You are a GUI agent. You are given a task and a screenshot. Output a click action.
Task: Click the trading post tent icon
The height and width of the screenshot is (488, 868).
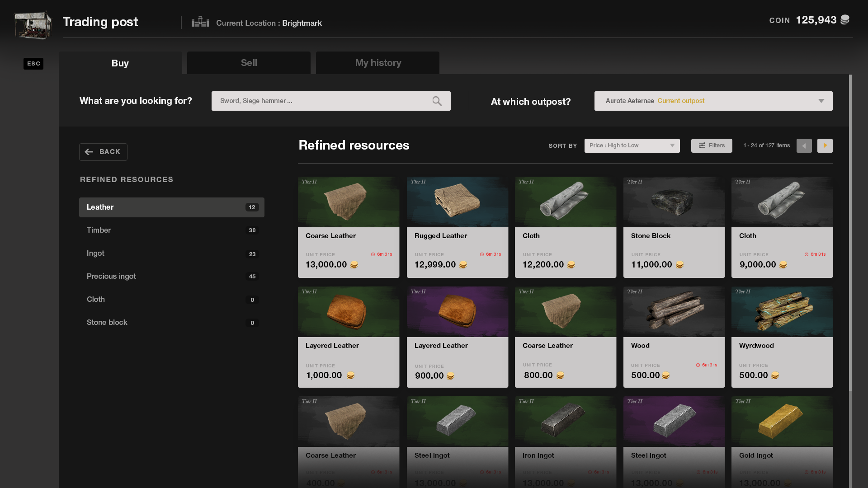33,24
